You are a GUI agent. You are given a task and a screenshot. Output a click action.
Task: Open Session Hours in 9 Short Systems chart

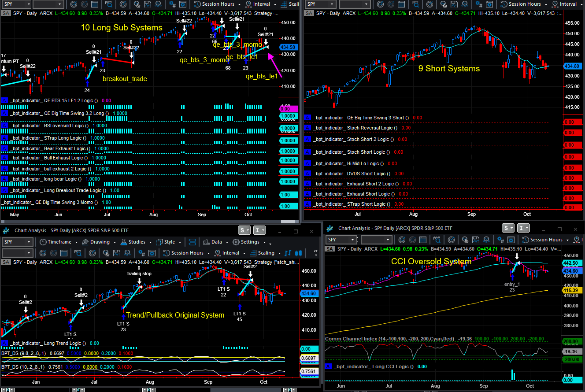pyautogui.click(x=523, y=4)
